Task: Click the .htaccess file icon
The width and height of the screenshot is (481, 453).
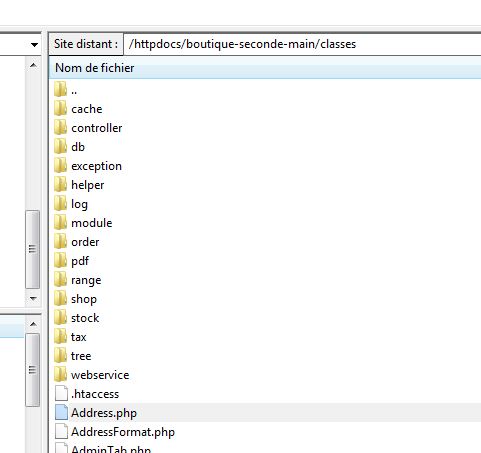Action: point(61,394)
